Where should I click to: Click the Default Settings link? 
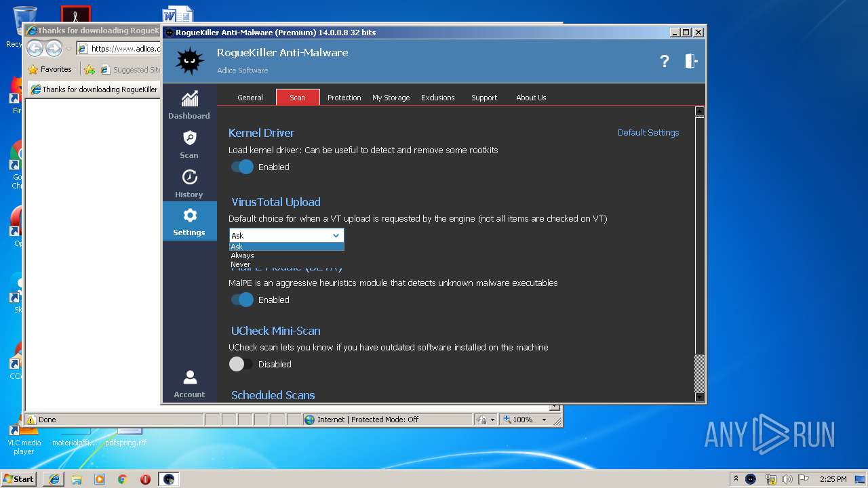coord(648,133)
